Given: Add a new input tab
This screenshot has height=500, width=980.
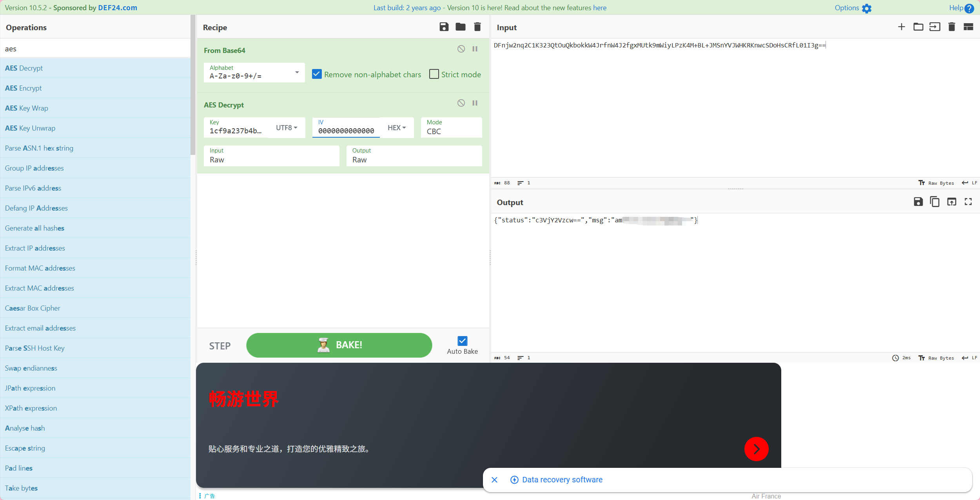Looking at the screenshot, I should 901,27.
